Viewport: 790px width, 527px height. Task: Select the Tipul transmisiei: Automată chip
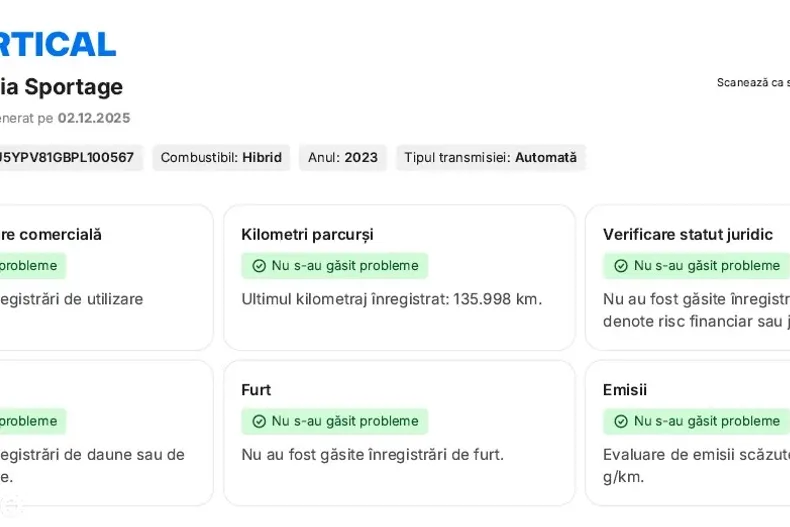(490, 157)
